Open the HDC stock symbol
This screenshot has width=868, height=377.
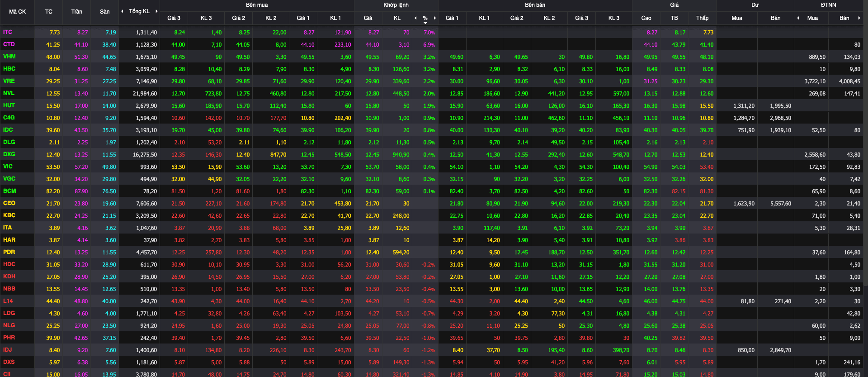[x=9, y=264]
